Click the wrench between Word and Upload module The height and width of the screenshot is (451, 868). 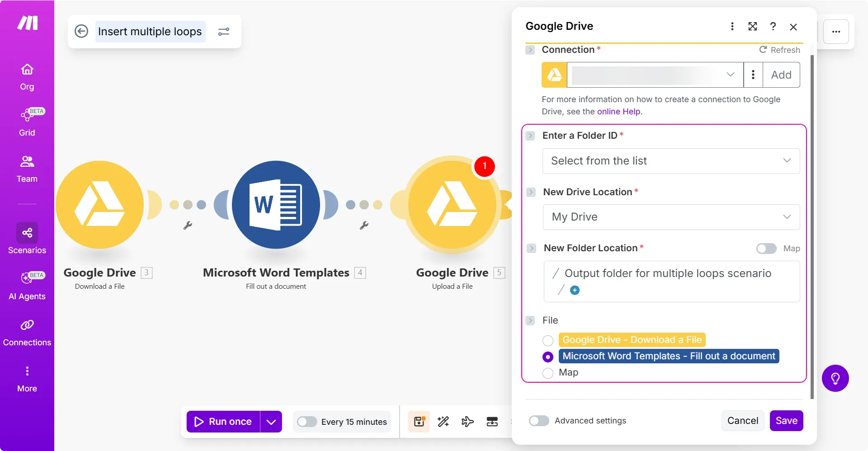[x=364, y=225]
